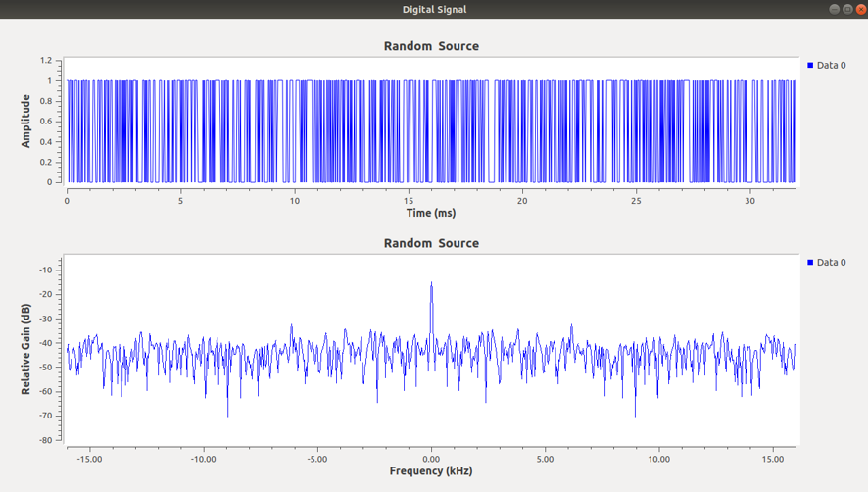This screenshot has width=868, height=492.
Task: Maximize the Digital Signal window
Action: pos(847,9)
